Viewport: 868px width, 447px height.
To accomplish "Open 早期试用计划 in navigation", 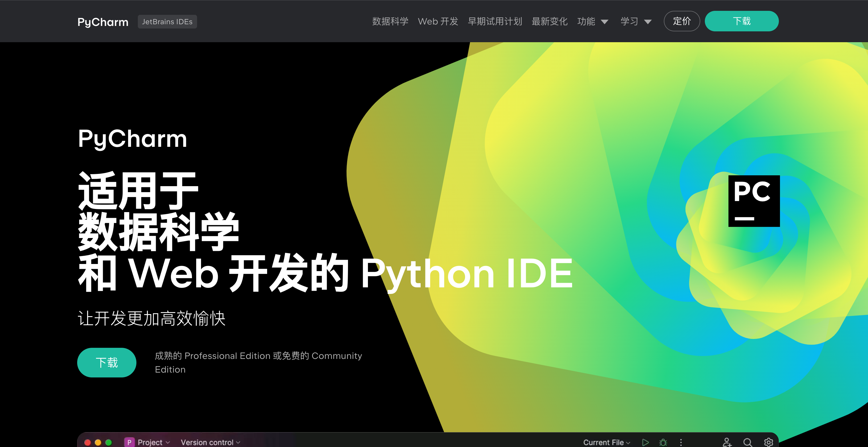I will point(495,21).
